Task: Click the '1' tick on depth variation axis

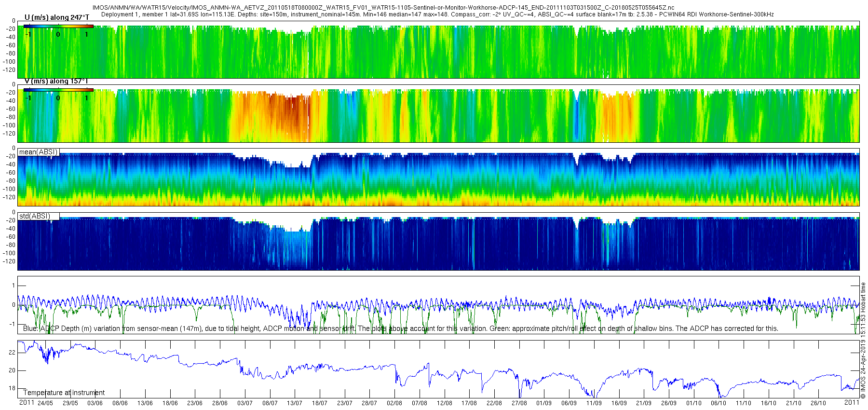Action: (14, 286)
